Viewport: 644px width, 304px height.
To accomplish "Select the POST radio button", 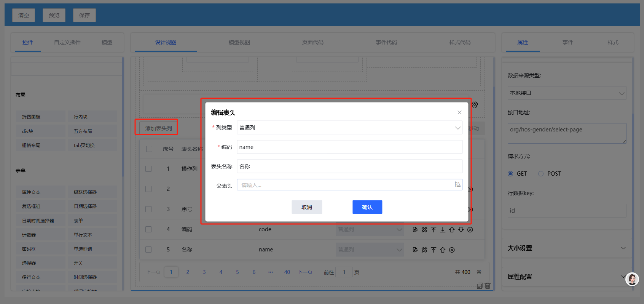I will [x=540, y=174].
